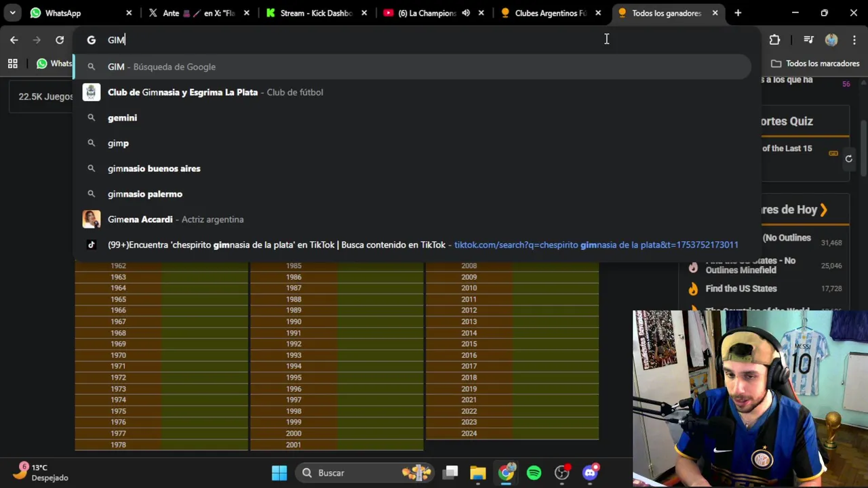Close the X 'Ante' tab
This screenshot has width=868, height=488.
(x=247, y=13)
